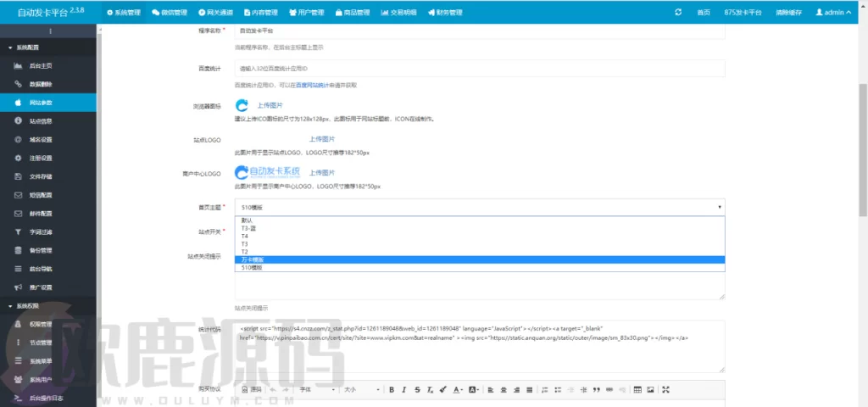Choose the 默认 theme option
868x407 pixels.
(x=480, y=220)
